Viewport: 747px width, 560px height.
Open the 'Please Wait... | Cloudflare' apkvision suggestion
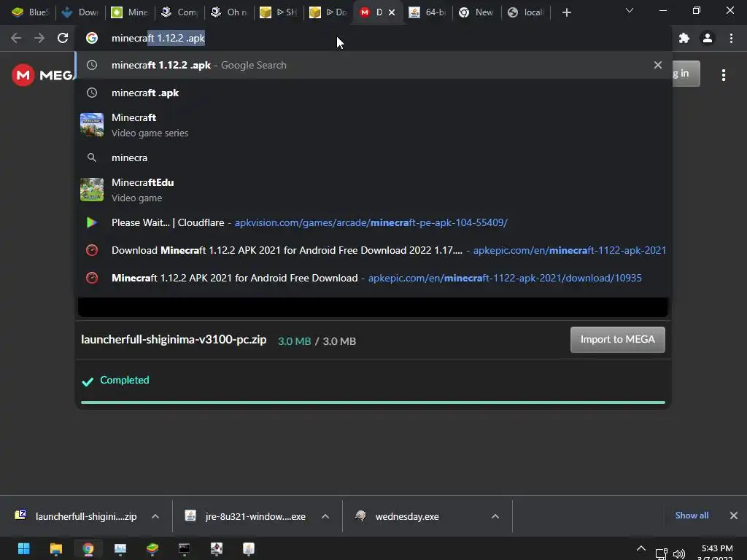[373, 222]
